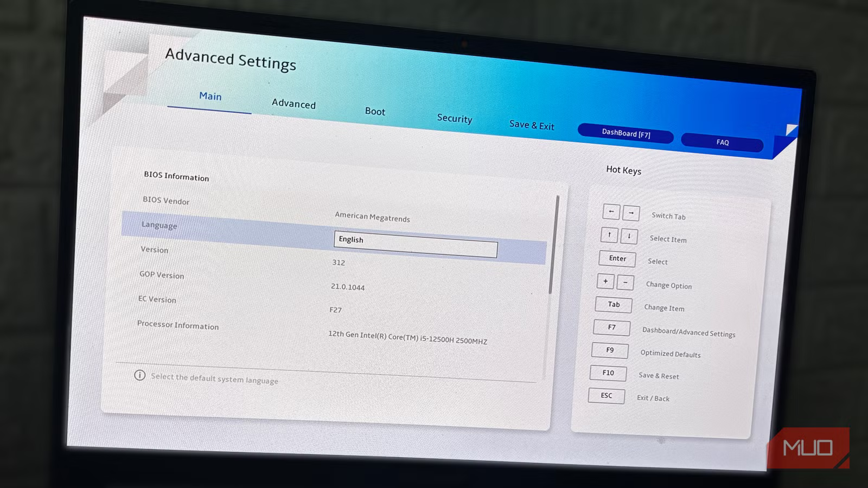
Task: Click the Exit / Back label
Action: click(x=653, y=398)
